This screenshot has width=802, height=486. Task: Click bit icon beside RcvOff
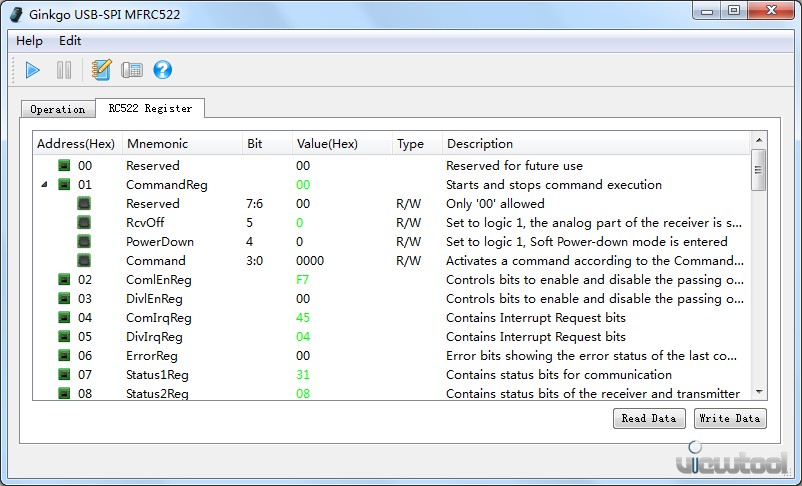tap(84, 223)
